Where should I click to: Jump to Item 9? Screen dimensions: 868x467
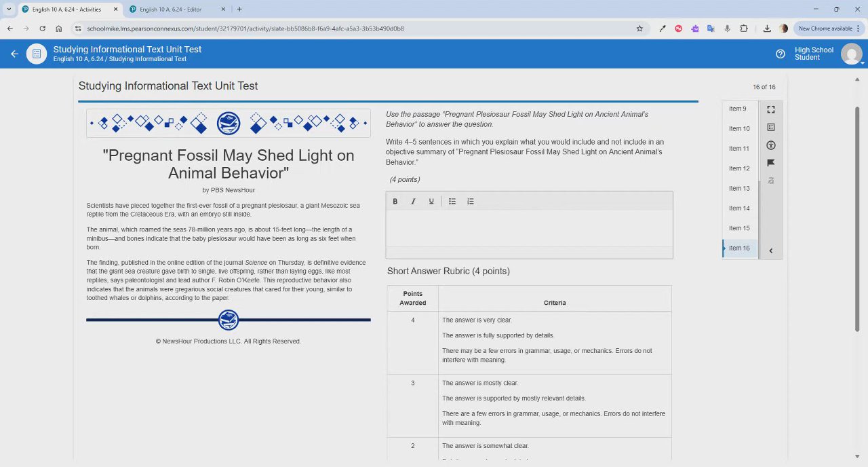[x=739, y=109]
